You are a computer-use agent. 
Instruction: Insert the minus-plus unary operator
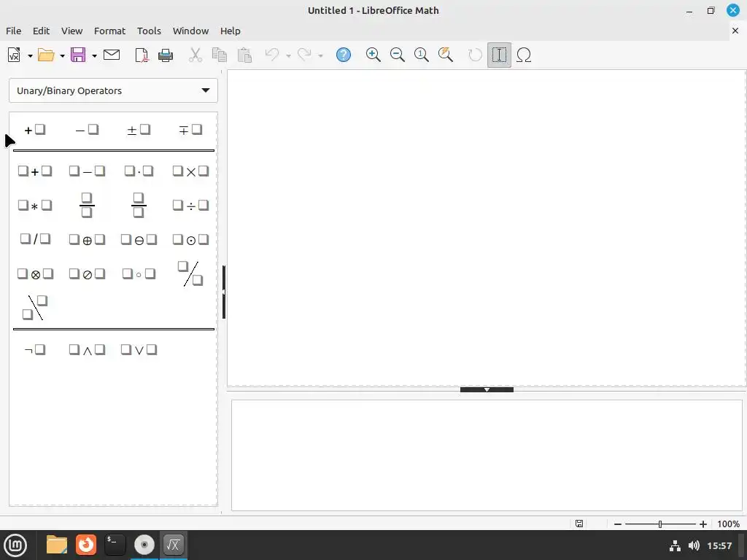point(190,130)
